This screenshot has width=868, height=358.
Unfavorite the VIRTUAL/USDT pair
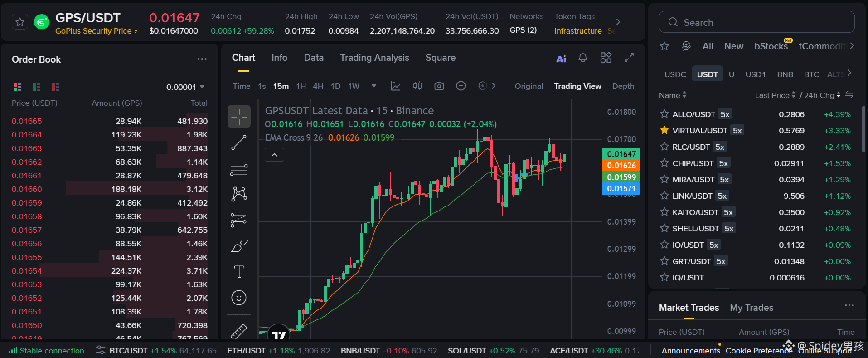pyautogui.click(x=664, y=130)
